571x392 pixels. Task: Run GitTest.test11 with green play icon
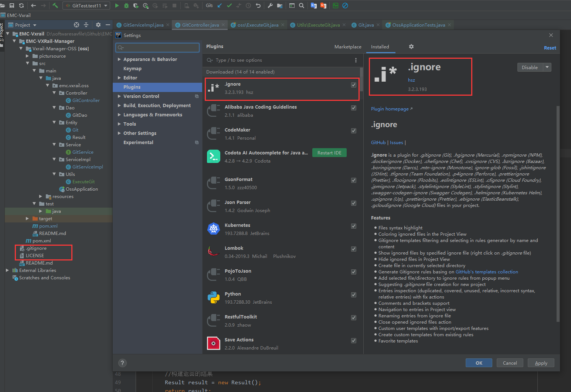pos(117,6)
